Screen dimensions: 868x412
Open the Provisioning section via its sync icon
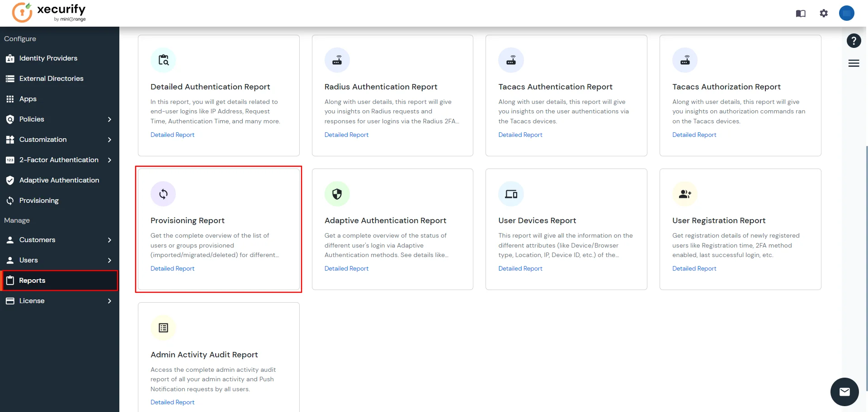10,201
